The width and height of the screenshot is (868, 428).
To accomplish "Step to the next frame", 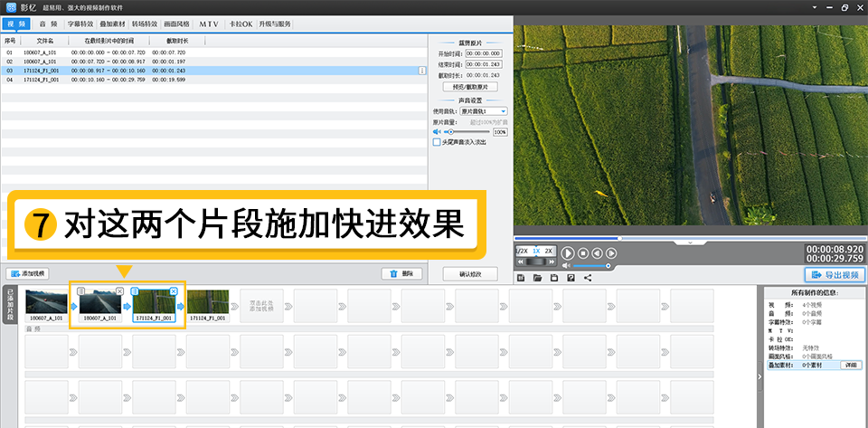I will click(611, 253).
